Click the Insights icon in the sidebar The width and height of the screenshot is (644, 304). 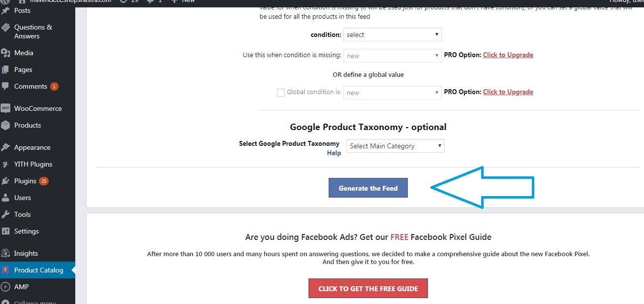tap(5, 253)
